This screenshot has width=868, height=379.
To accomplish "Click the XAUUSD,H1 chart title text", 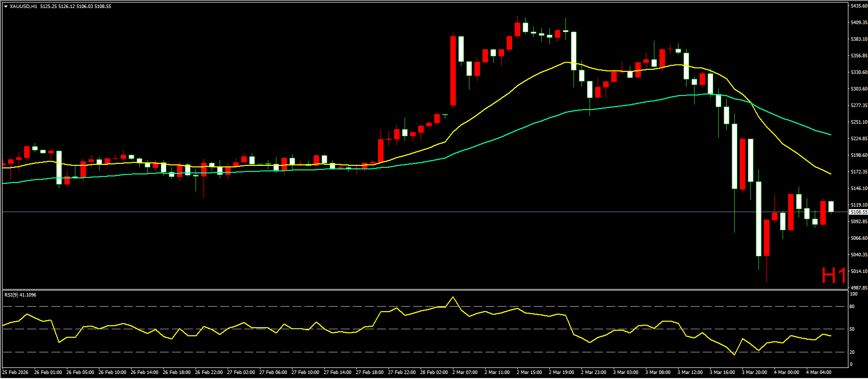I will [x=23, y=7].
